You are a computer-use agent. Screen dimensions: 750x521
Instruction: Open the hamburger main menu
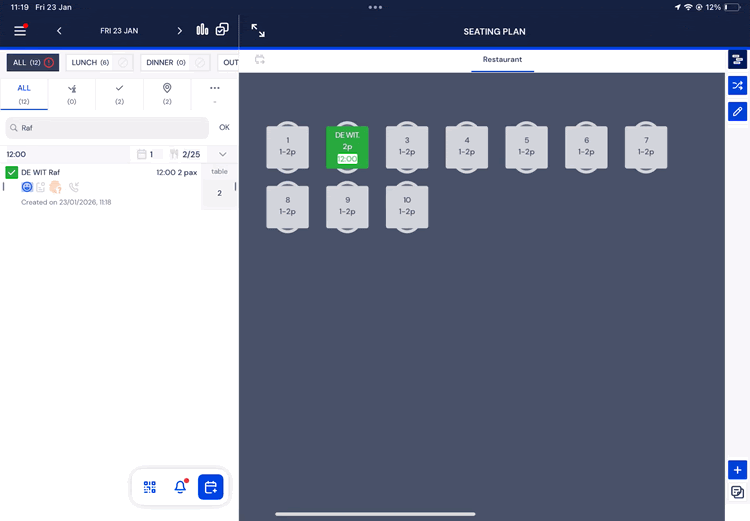[20, 30]
